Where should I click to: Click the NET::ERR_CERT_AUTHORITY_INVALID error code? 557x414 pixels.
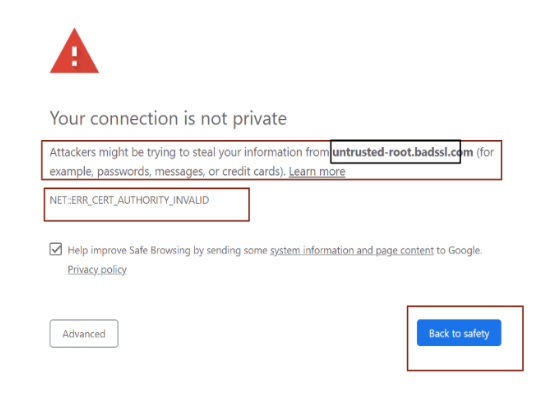pos(129,200)
